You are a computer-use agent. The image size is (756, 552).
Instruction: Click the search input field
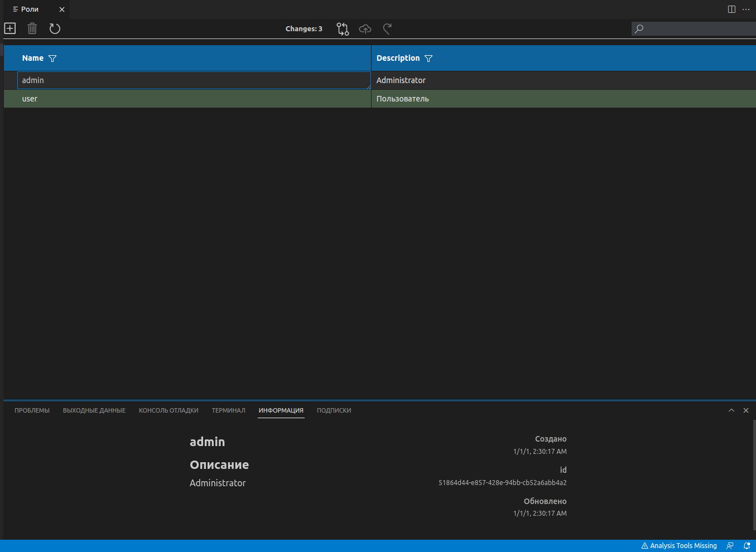697,28
